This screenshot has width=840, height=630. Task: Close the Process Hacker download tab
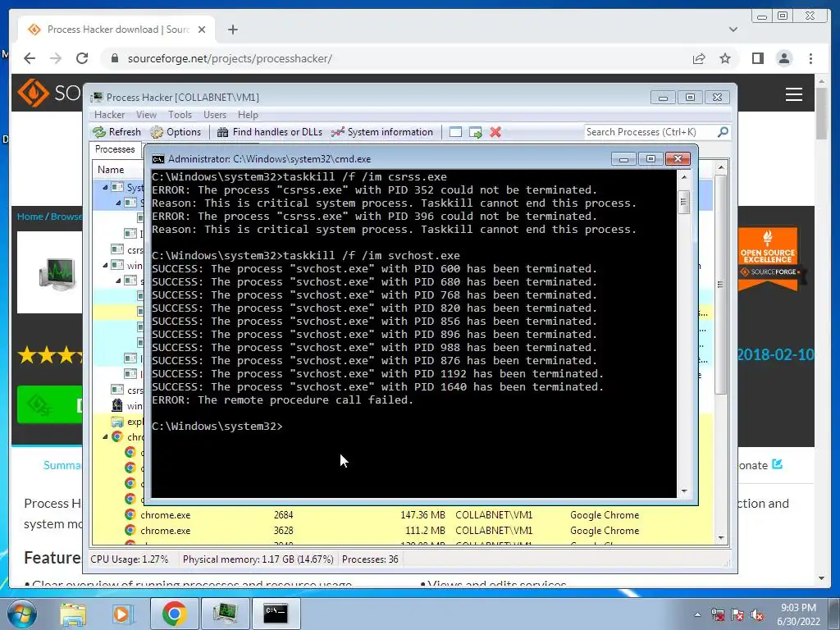[202, 30]
